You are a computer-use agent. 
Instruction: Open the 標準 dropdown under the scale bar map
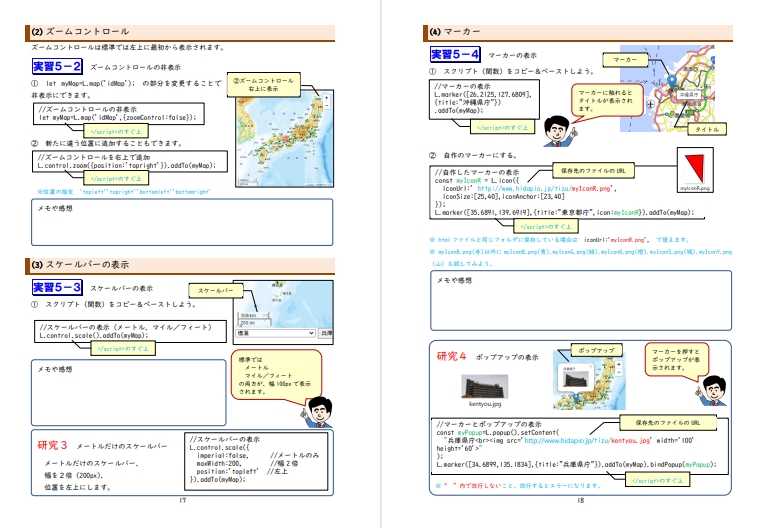point(276,333)
